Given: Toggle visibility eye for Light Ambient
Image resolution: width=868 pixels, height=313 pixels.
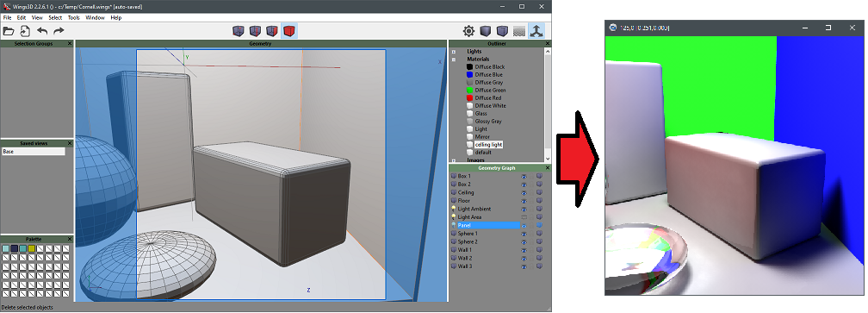Looking at the screenshot, I should pos(524,209).
